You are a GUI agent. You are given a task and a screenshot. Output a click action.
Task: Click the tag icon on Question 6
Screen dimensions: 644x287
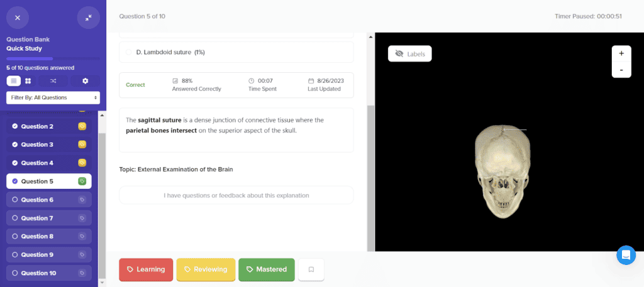tap(82, 200)
